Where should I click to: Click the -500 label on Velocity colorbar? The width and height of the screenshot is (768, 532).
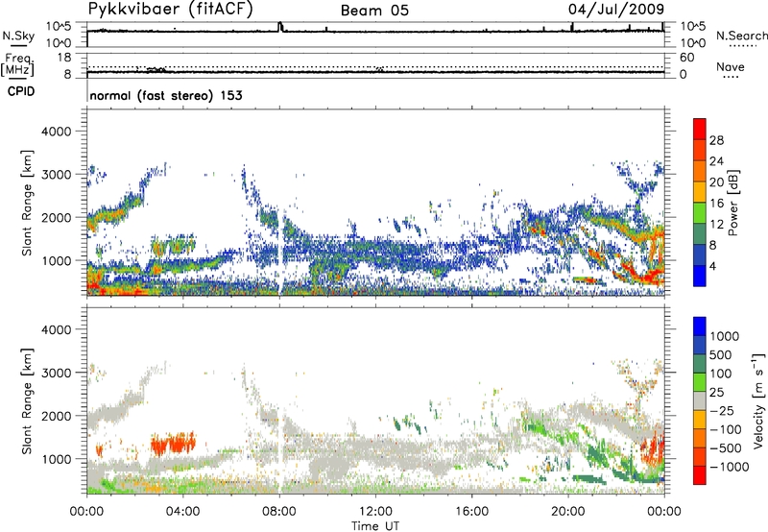click(x=726, y=448)
